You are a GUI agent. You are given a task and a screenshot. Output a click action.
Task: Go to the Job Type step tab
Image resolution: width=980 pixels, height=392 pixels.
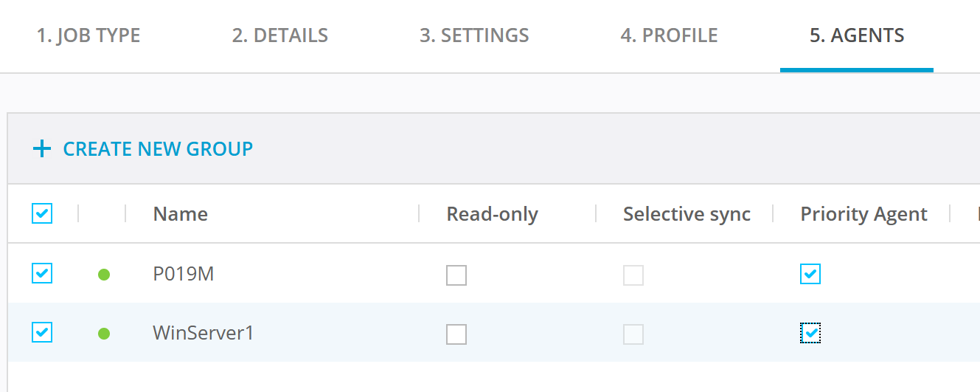coord(88,35)
